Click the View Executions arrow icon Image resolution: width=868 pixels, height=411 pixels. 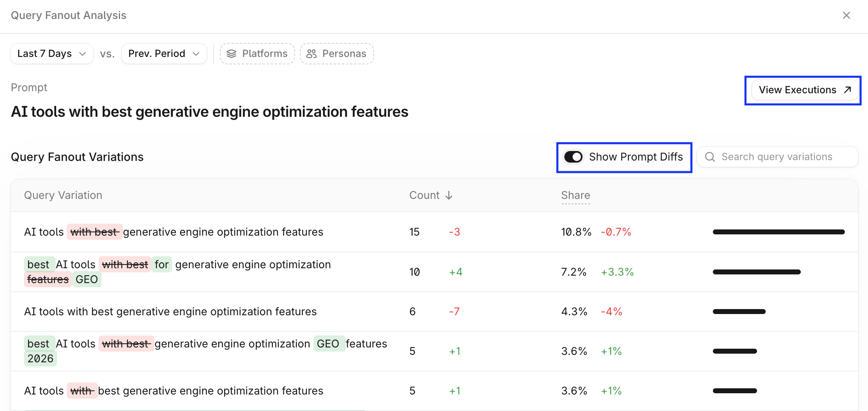pyautogui.click(x=847, y=90)
